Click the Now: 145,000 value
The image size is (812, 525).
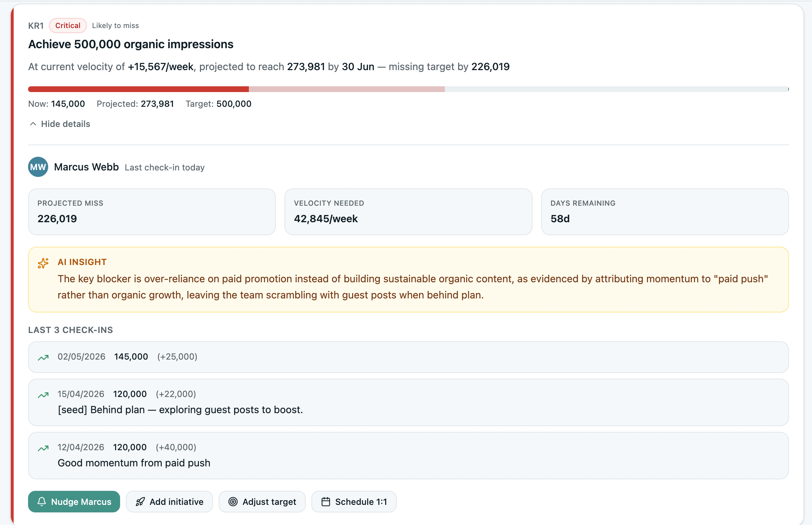(x=57, y=104)
